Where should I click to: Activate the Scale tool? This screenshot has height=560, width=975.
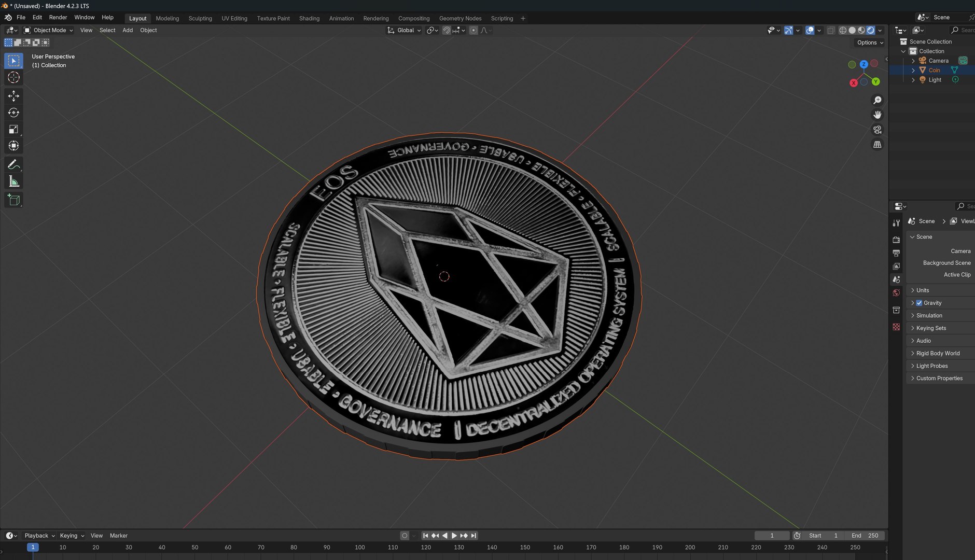coord(13,129)
